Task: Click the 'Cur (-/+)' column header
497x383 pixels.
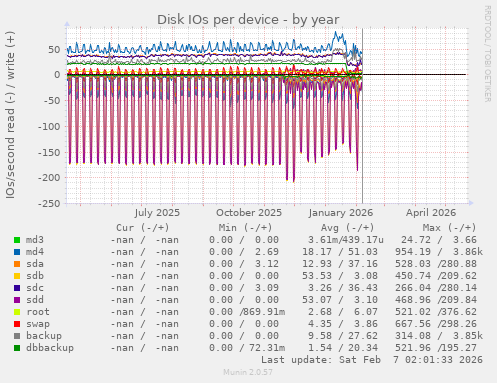Action: click(x=143, y=228)
